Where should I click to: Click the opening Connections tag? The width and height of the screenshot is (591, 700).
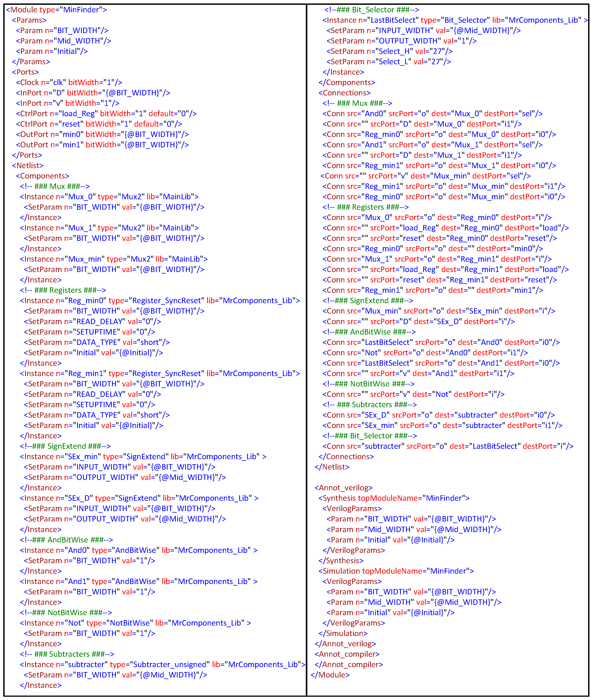pos(344,93)
